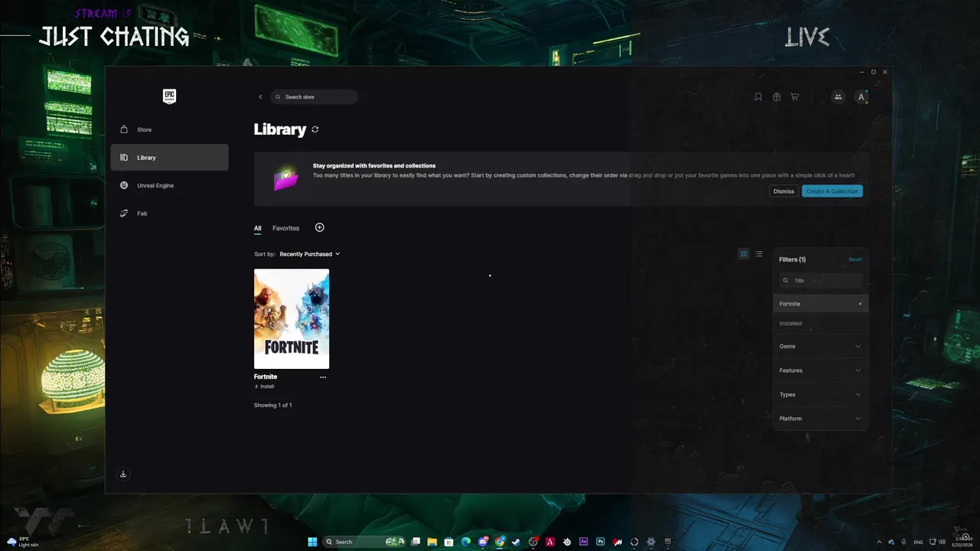Open the weather widget showing Light rain
The image size is (980, 551).
tap(23, 542)
